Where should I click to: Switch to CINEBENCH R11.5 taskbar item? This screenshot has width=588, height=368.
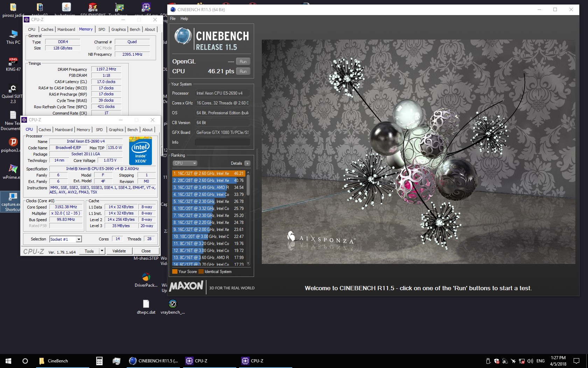coord(153,361)
